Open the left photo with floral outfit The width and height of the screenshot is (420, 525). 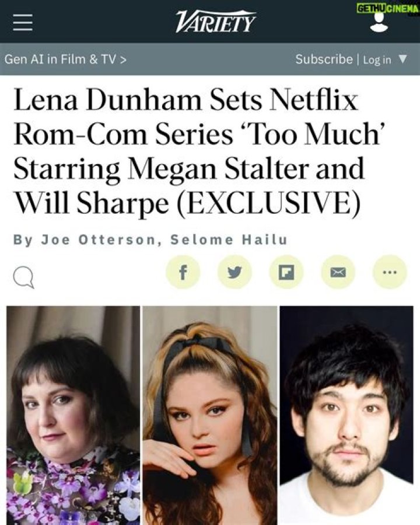coord(73,415)
